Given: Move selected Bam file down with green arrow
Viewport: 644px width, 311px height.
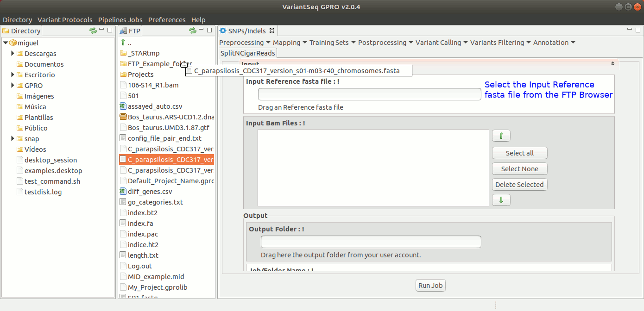Looking at the screenshot, I should [501, 200].
